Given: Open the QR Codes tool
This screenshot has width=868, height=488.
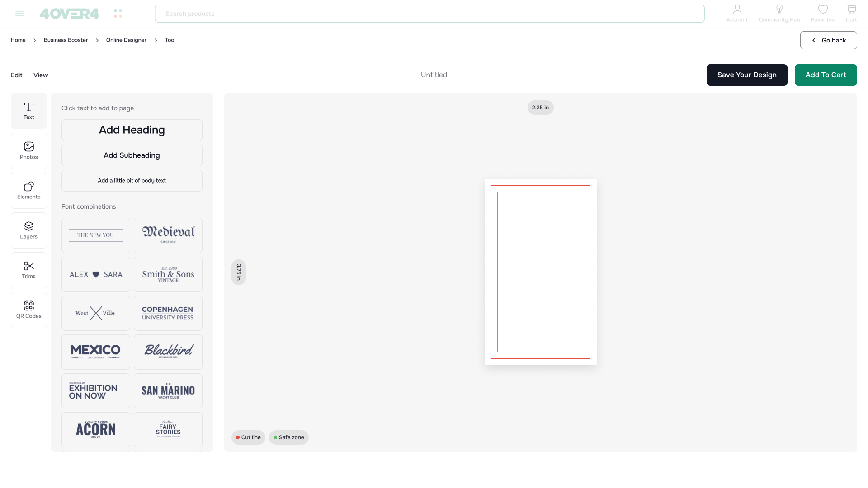Looking at the screenshot, I should (x=28, y=310).
